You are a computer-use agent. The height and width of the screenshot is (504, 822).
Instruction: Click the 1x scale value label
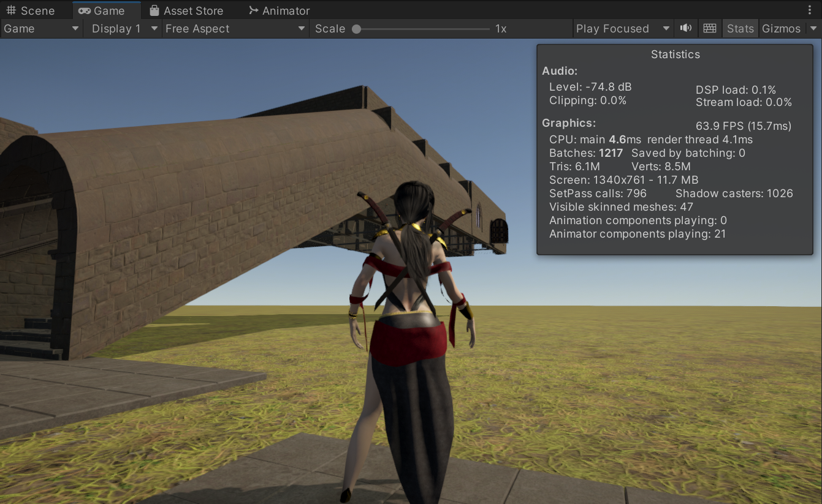click(x=501, y=29)
